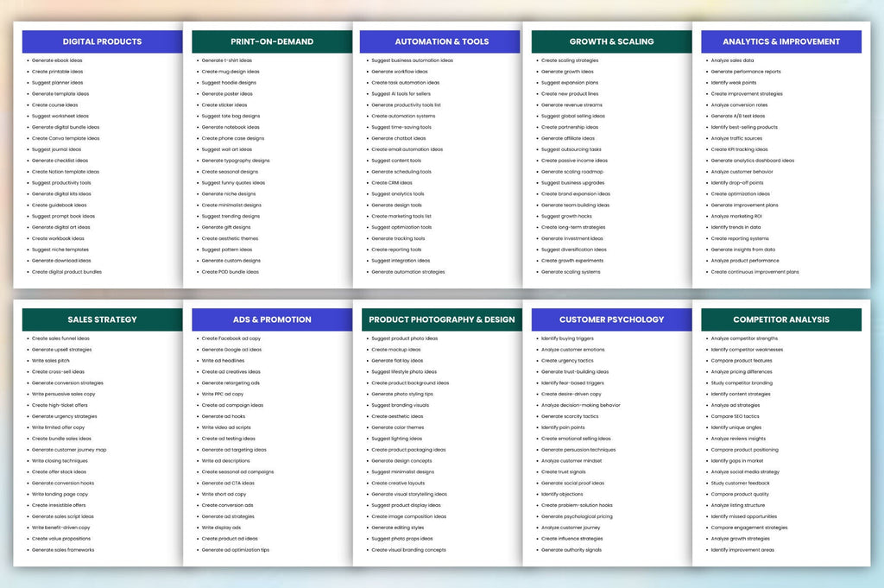Viewport: 884px width, 588px height.
Task: Select 'Create Canva template ideas' item
Action: [x=66, y=138]
